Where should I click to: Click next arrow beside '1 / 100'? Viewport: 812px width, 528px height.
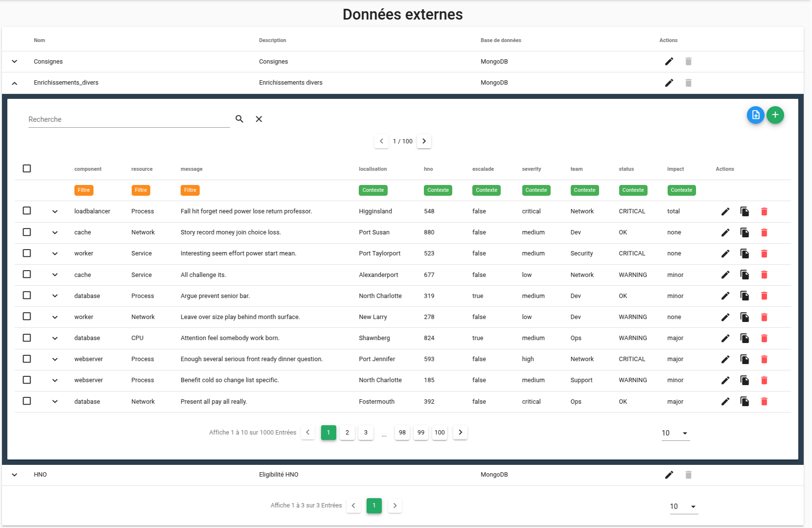pyautogui.click(x=424, y=141)
